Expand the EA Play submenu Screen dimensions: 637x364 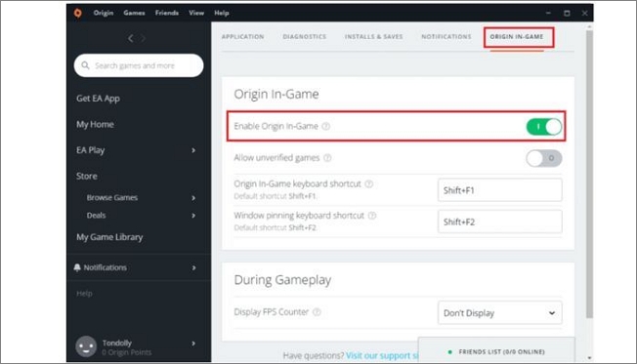point(193,150)
